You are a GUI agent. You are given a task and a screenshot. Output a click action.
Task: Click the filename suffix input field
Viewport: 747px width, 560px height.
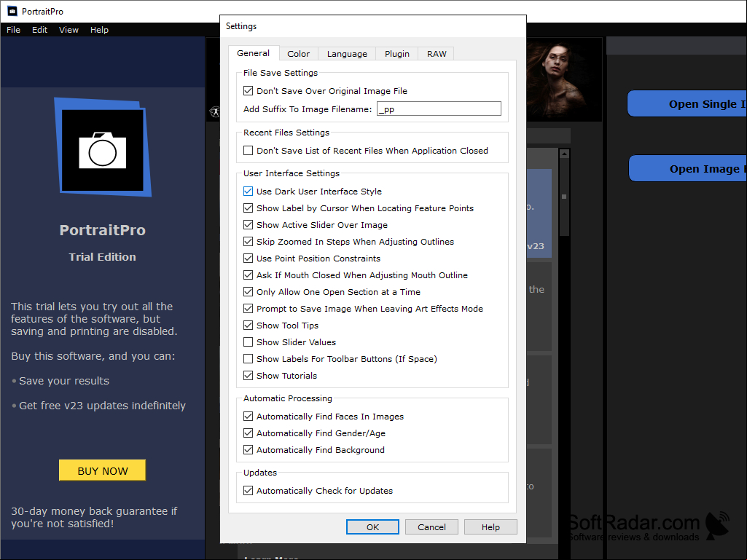tap(439, 109)
